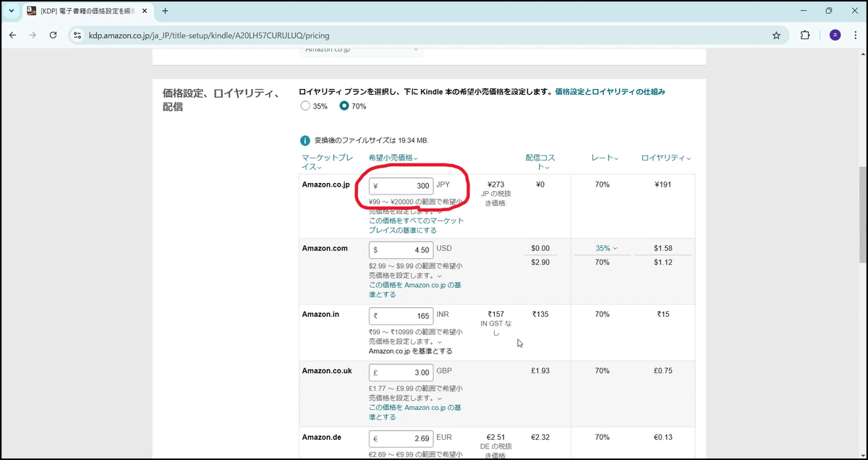Click the €2.51 tax-excluded price
Viewport: 868px width, 460px height.
[x=495, y=437]
